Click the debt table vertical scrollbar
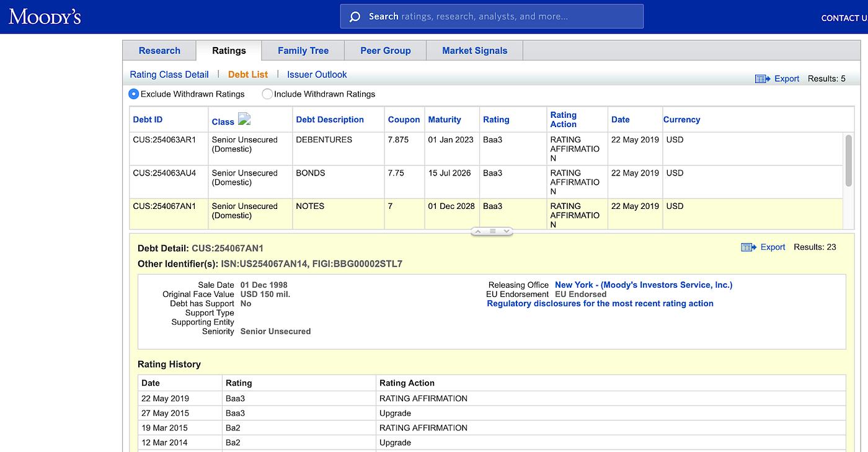 click(x=849, y=160)
